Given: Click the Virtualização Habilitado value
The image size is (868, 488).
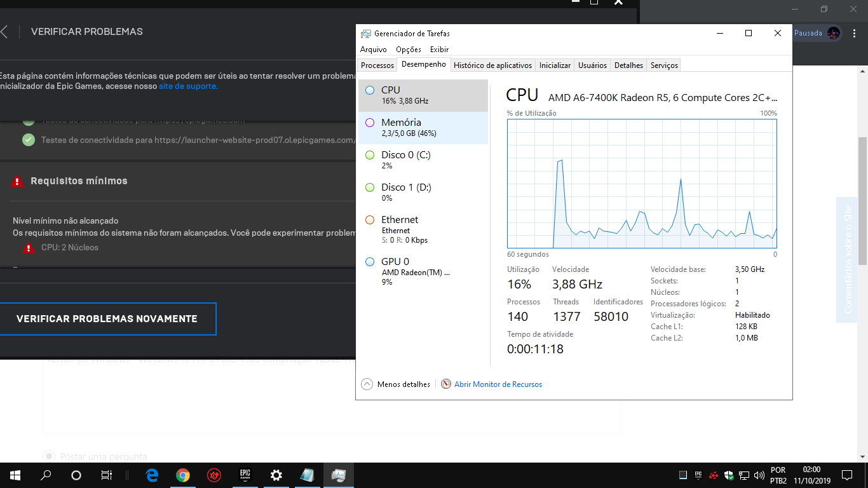Looking at the screenshot, I should coord(752,315).
